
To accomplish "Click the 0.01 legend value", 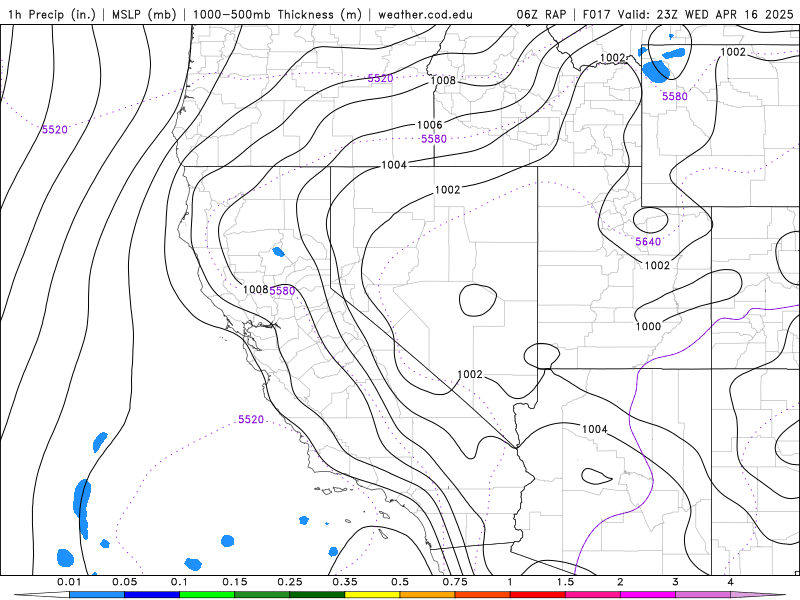I will coord(69,582).
